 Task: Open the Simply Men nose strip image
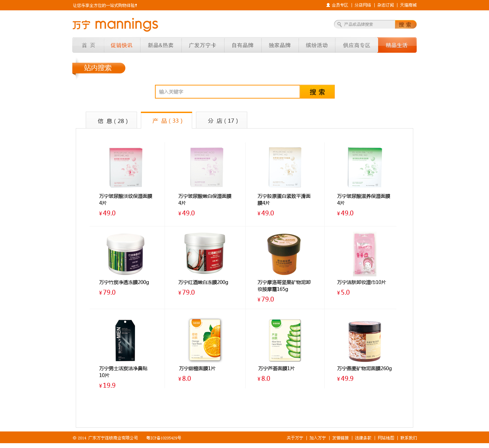tap(125, 340)
